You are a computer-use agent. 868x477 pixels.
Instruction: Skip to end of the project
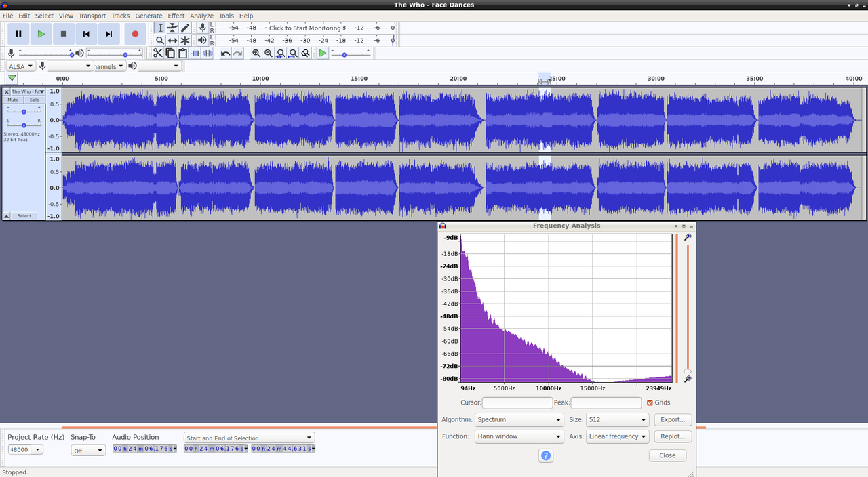(108, 34)
